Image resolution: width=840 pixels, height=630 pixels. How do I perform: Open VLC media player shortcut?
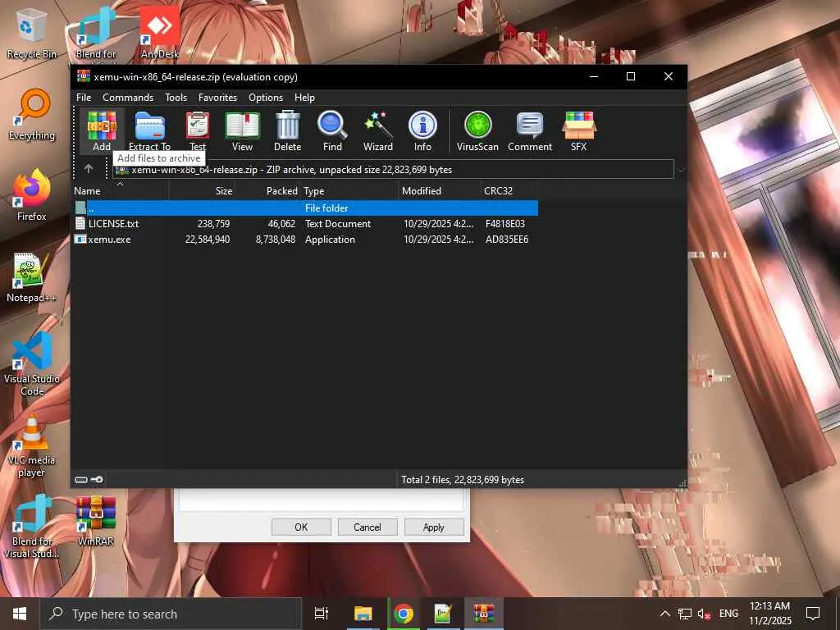coord(32,447)
